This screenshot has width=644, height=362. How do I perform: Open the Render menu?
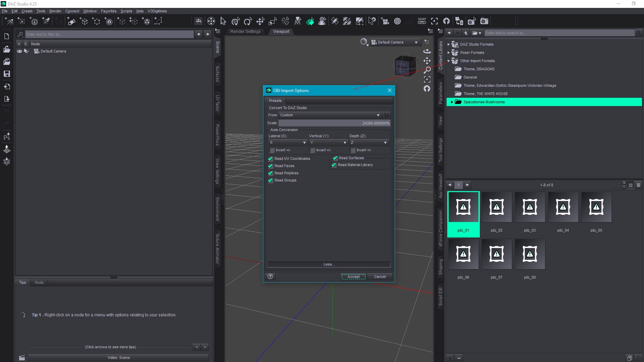pyautogui.click(x=55, y=11)
